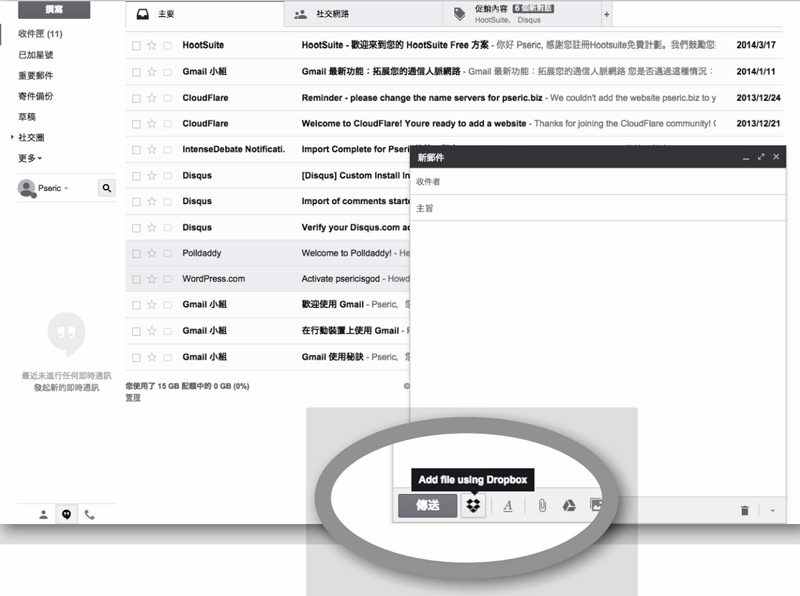This screenshot has height=596, width=800.
Task: Add a new inbox tab with plus
Action: 607,14
